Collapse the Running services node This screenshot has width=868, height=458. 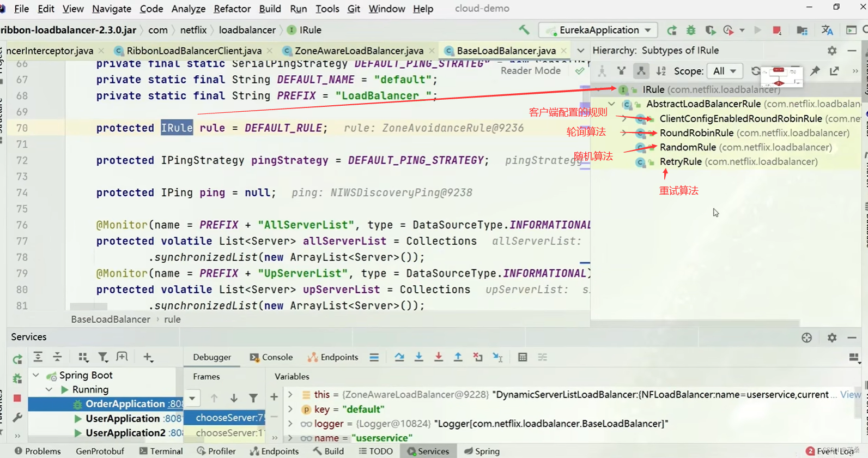49,389
